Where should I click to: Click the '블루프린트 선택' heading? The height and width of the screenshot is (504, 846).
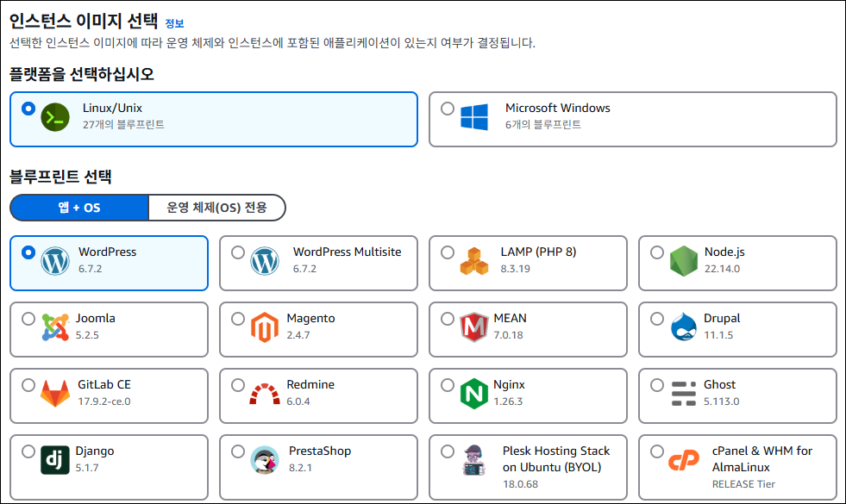click(60, 177)
